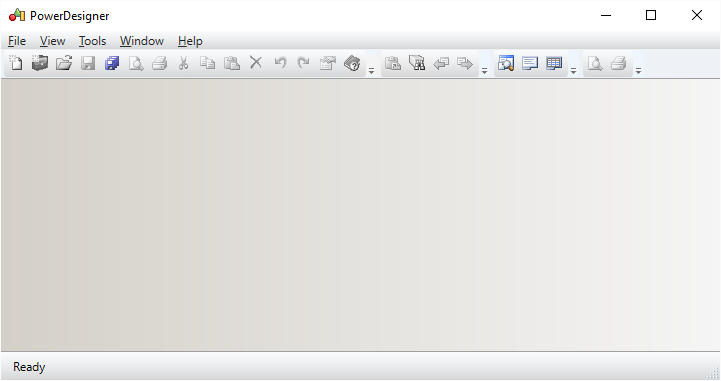The width and height of the screenshot is (721, 381).
Task: Click the Print icon in the last toolbar group
Action: (x=619, y=63)
